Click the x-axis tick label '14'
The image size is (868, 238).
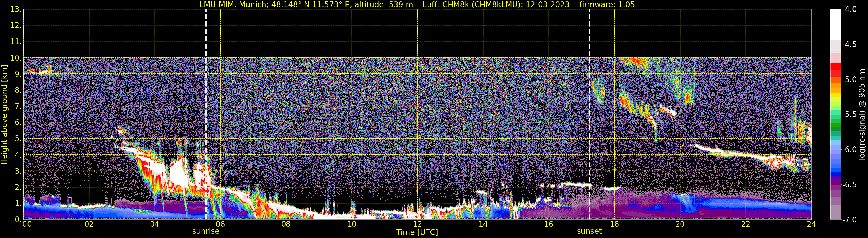483,224
